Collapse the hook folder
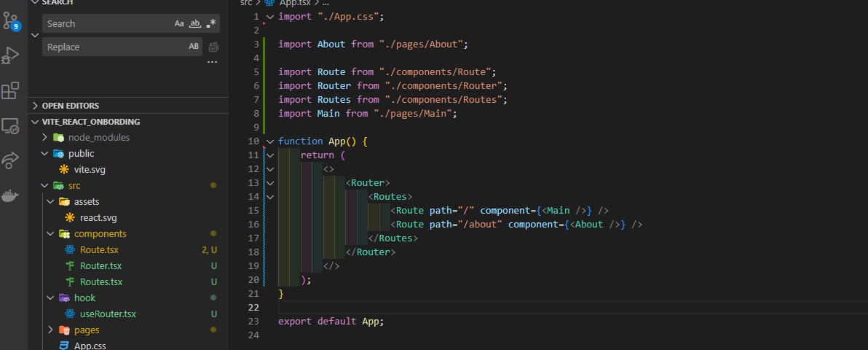This screenshot has height=350, width=868. (x=51, y=297)
